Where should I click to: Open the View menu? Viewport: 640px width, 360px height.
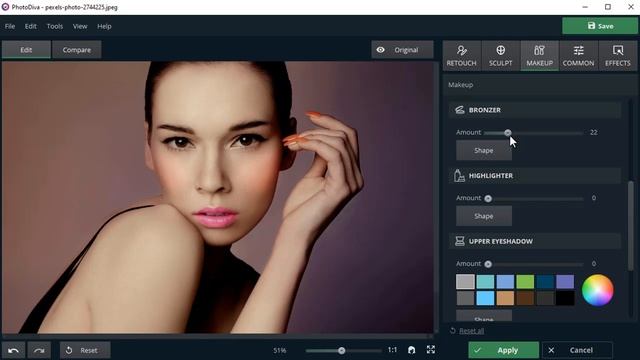click(x=80, y=26)
